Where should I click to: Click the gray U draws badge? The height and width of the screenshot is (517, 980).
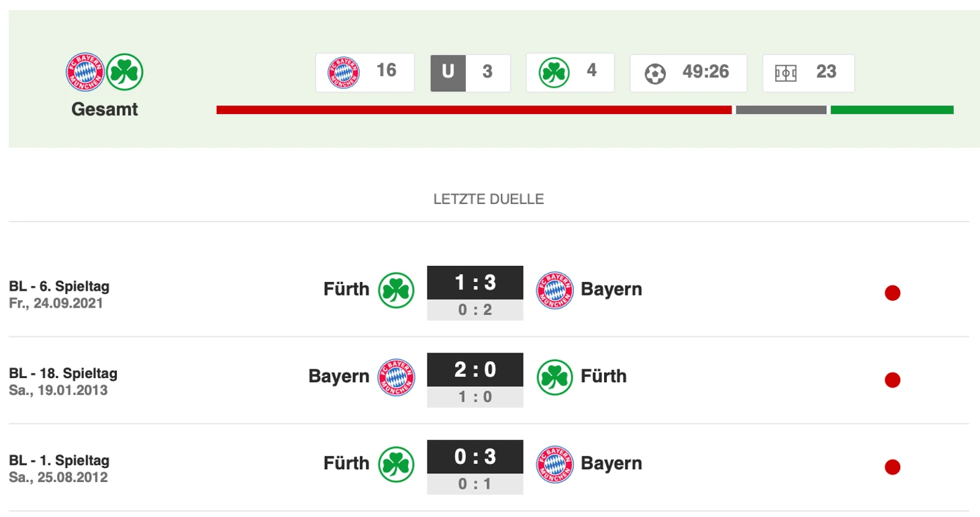pos(448,73)
